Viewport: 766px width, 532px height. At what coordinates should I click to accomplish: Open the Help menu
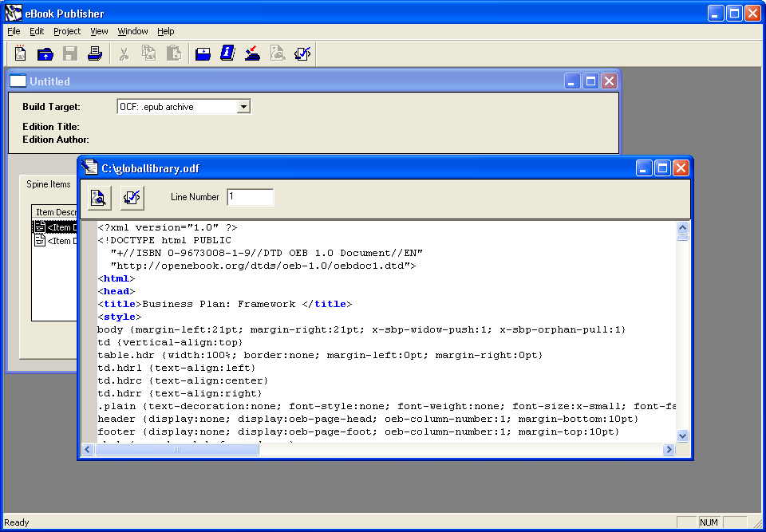coord(166,31)
